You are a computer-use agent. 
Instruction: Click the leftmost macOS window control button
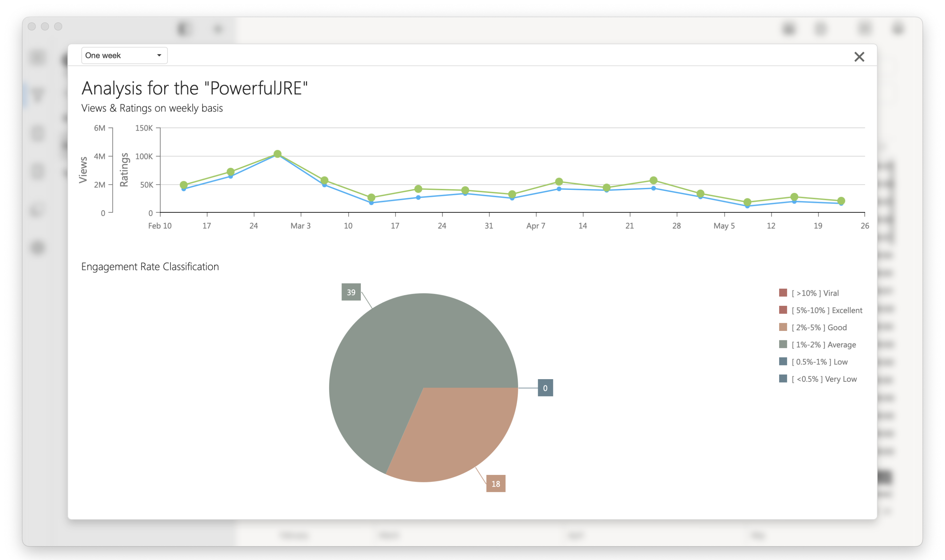(x=32, y=26)
